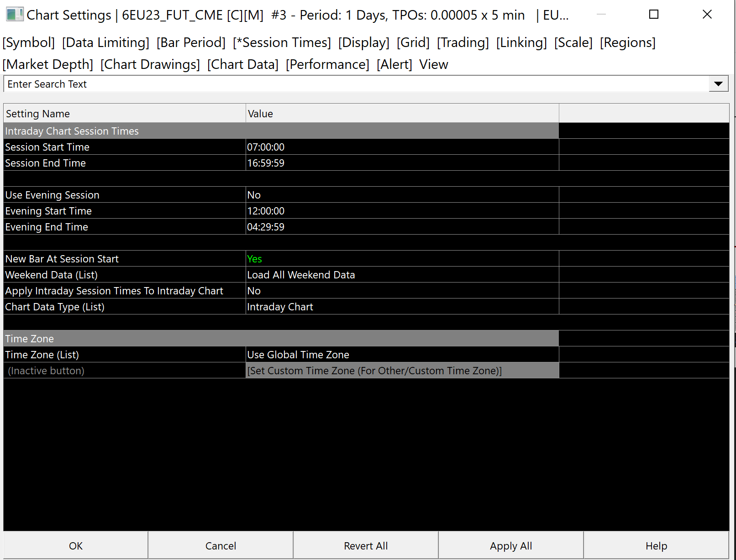The image size is (736, 560).
Task: Select the Time Zone section header row
Action: pos(281,339)
